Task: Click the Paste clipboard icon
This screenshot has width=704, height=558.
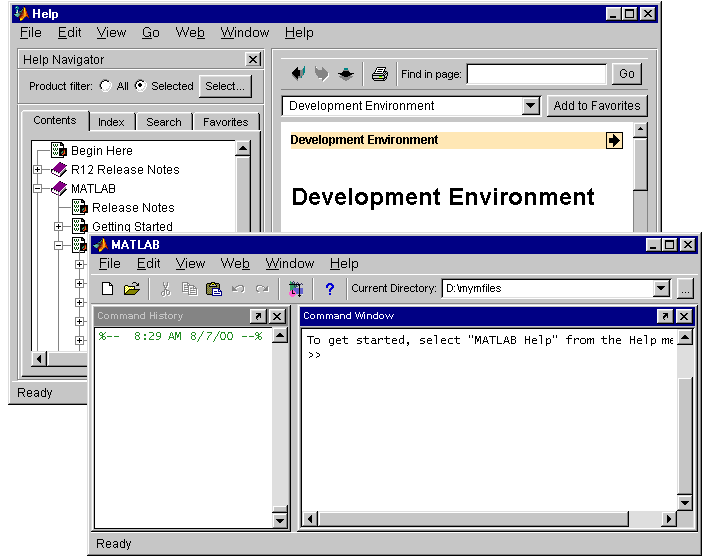Action: click(213, 289)
